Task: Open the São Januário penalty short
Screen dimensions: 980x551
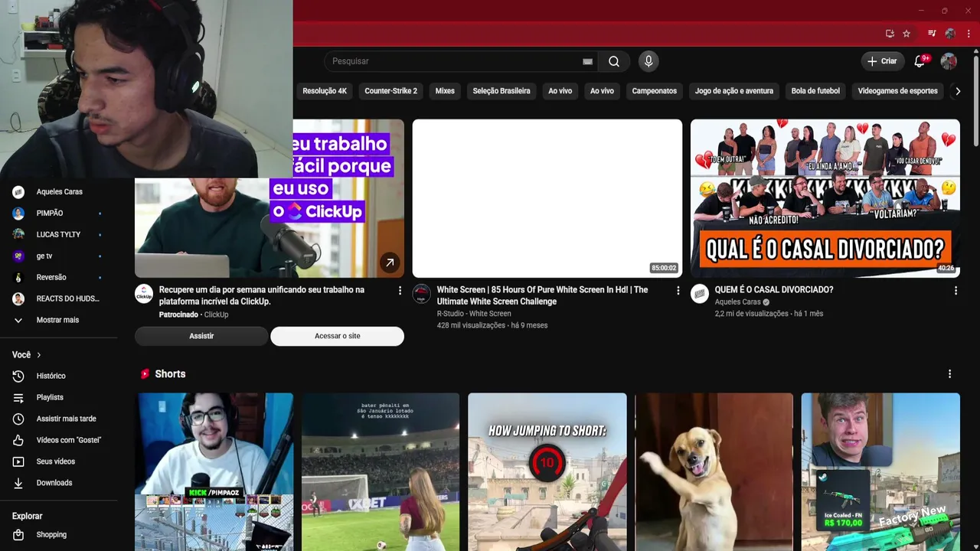Action: click(x=381, y=472)
